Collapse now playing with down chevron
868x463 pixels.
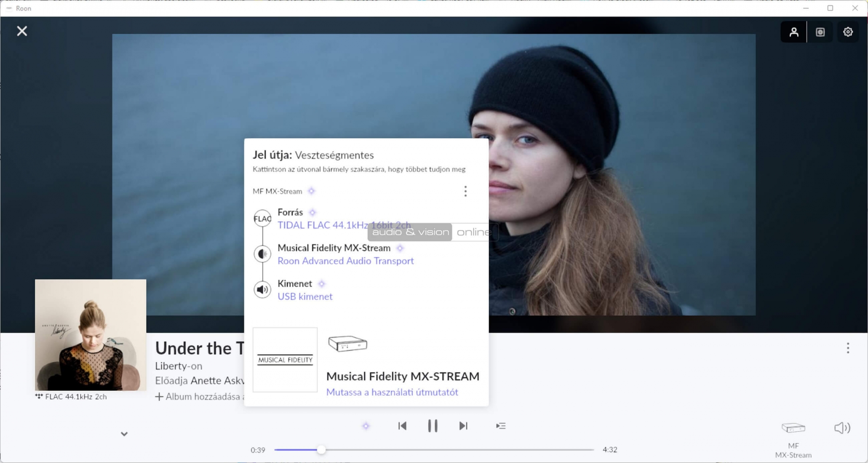point(124,434)
